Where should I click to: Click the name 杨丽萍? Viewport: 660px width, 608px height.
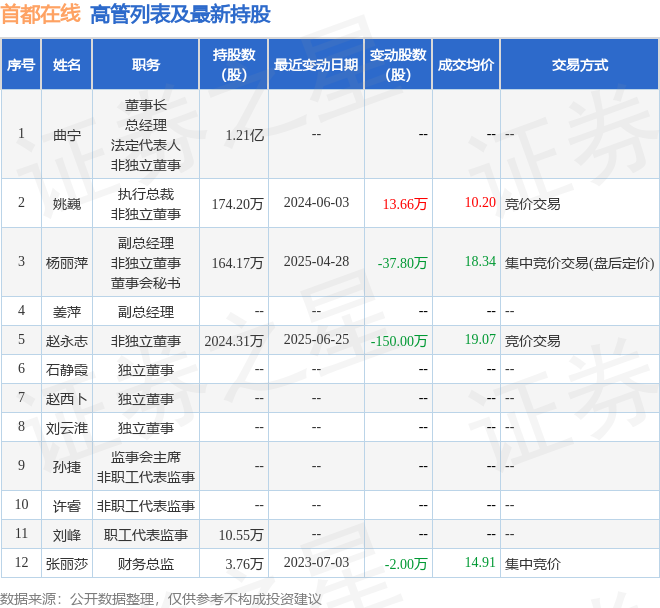(67, 263)
